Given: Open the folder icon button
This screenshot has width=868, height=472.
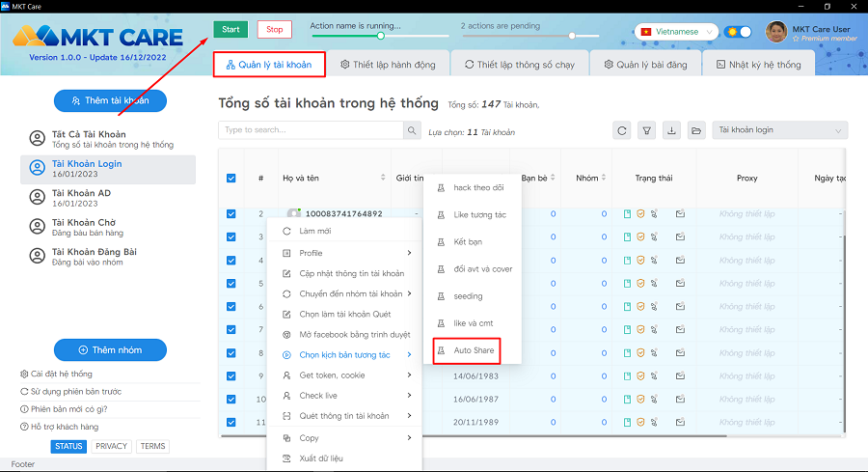Looking at the screenshot, I should (x=696, y=130).
